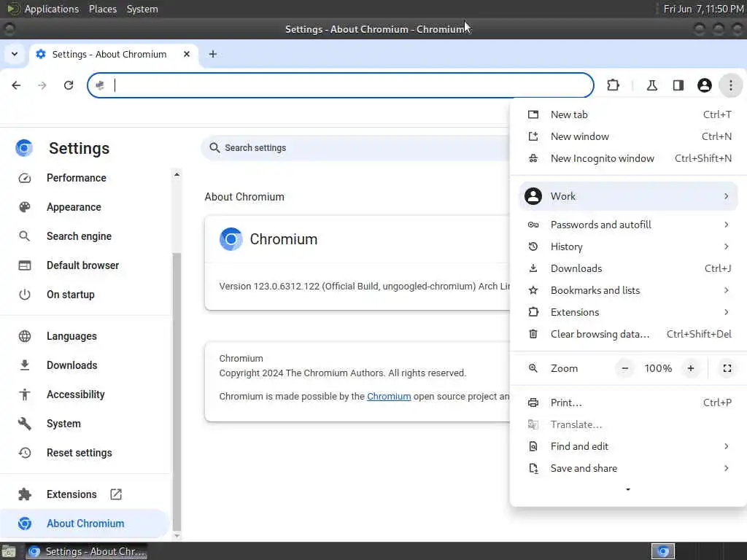Click the menu scroll-down arrow at bottom
The image size is (747, 560).
(x=628, y=489)
